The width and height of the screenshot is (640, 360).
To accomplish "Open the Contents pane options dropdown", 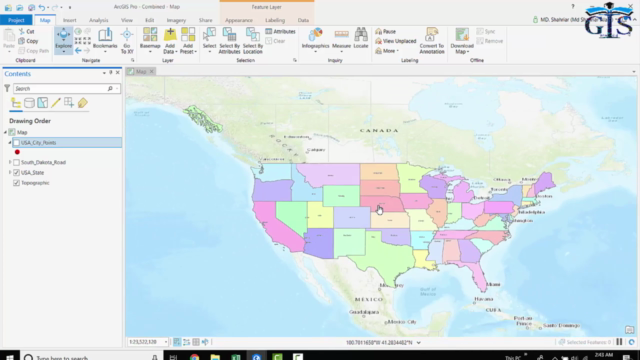I will [104, 73].
